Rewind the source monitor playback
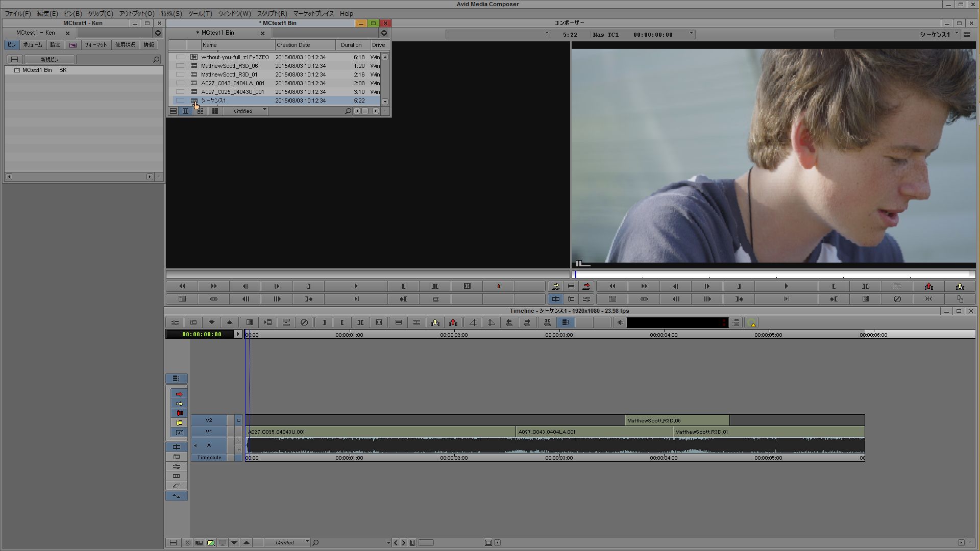This screenshot has height=551, width=980. tap(182, 286)
